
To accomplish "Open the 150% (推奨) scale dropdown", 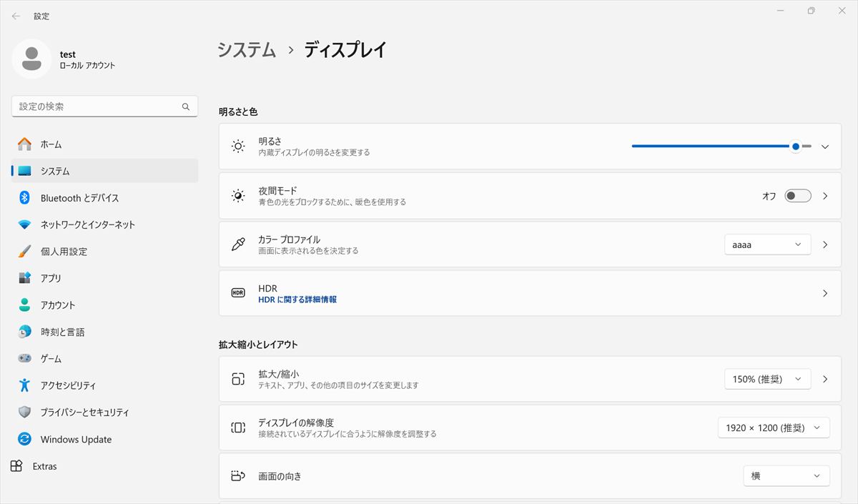I will [x=767, y=379].
